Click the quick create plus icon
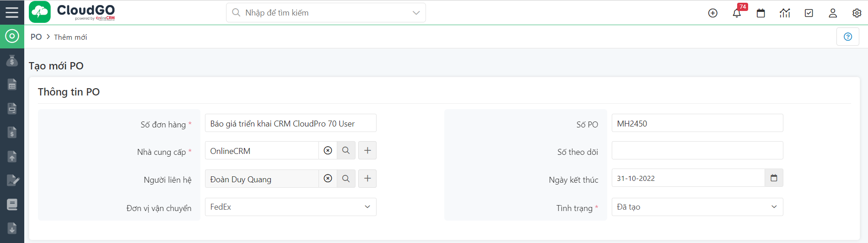This screenshot has height=243, width=868. [712, 13]
